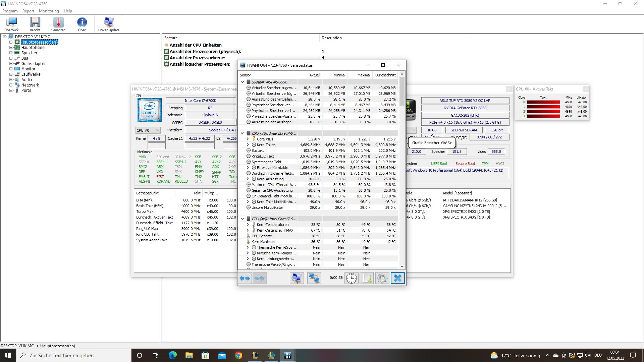Expand the Grafikadapter tree node
Image resolution: width=644 pixels, height=362 pixels.
click(x=11, y=64)
